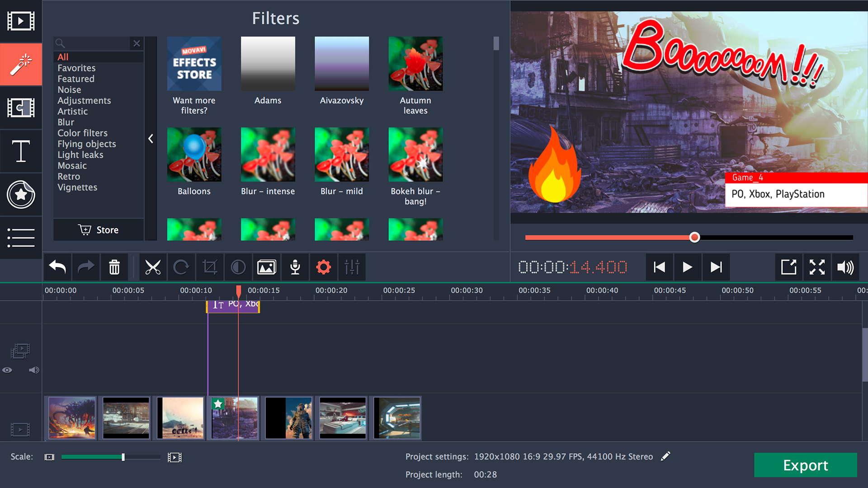Open the Stickers panel
Viewport: 868px width, 488px height.
[x=21, y=194]
